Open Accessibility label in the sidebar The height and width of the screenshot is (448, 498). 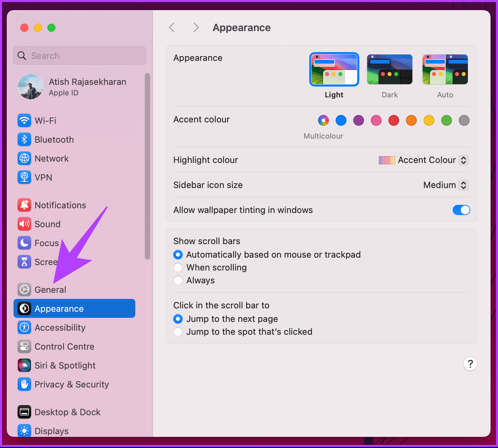click(x=60, y=328)
